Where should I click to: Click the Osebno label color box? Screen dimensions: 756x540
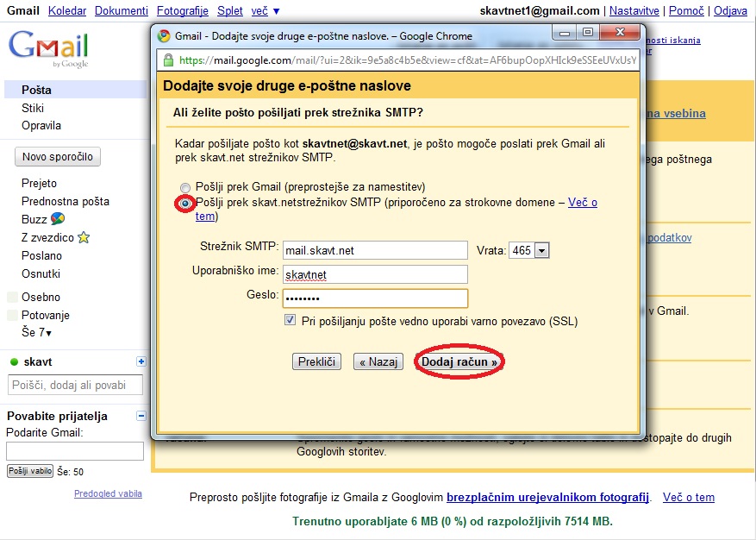[x=13, y=297]
